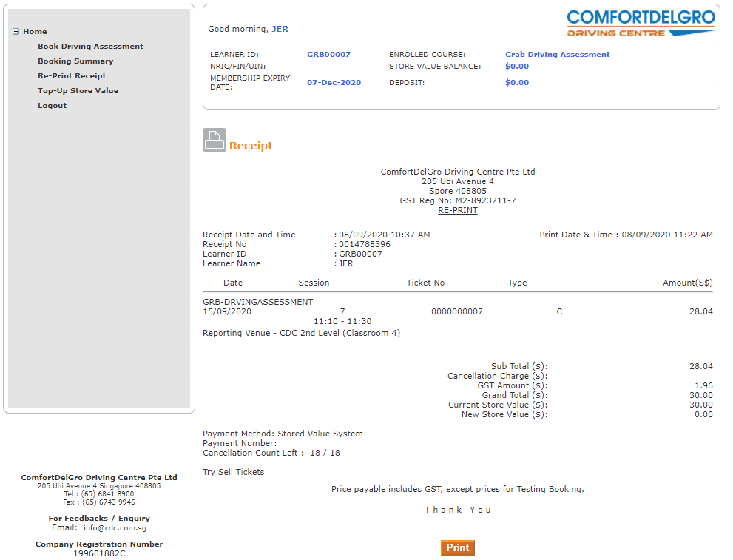
Task: Click the receipt printer icon
Action: [x=215, y=140]
